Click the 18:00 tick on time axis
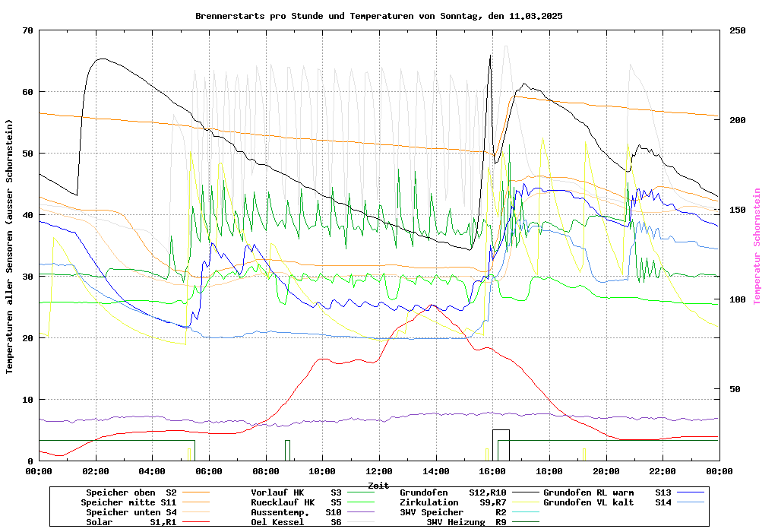 tap(549, 471)
